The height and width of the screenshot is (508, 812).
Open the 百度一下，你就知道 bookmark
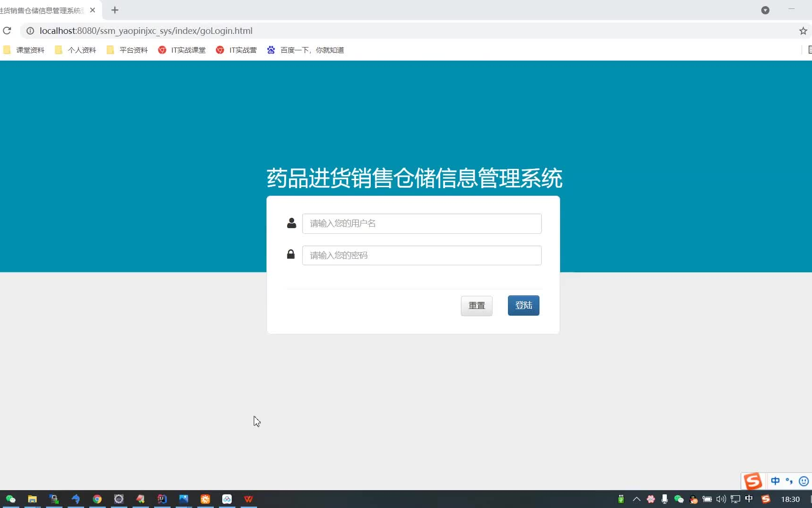point(305,50)
